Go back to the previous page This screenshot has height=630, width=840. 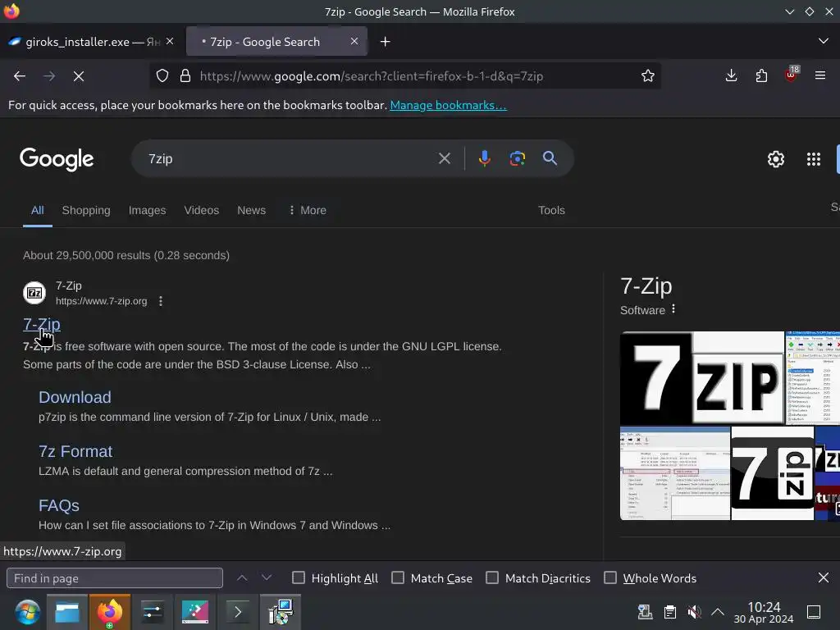[x=20, y=76]
